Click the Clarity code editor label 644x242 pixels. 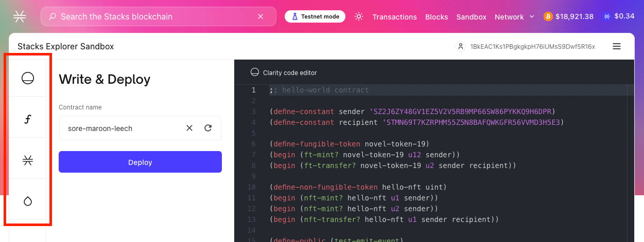click(290, 73)
